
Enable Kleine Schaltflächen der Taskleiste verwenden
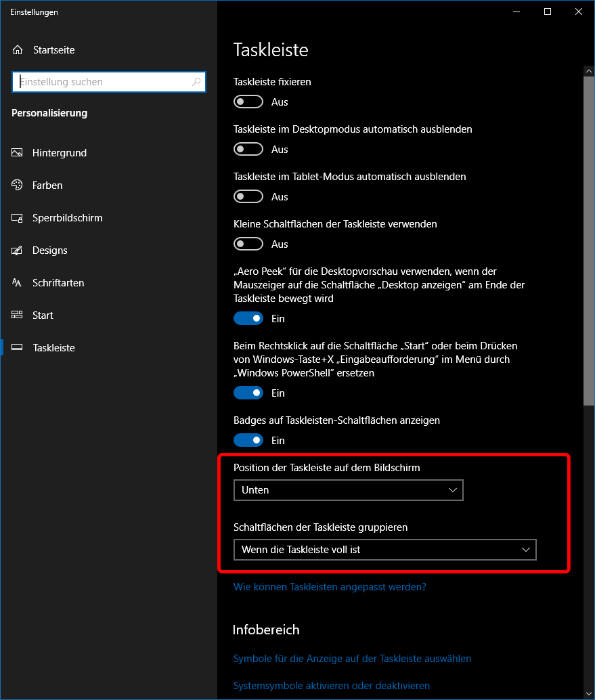[248, 244]
